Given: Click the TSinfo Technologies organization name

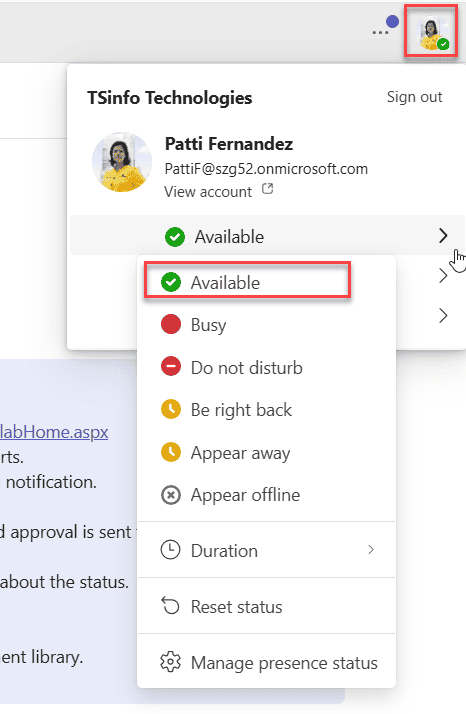Looking at the screenshot, I should (x=169, y=97).
